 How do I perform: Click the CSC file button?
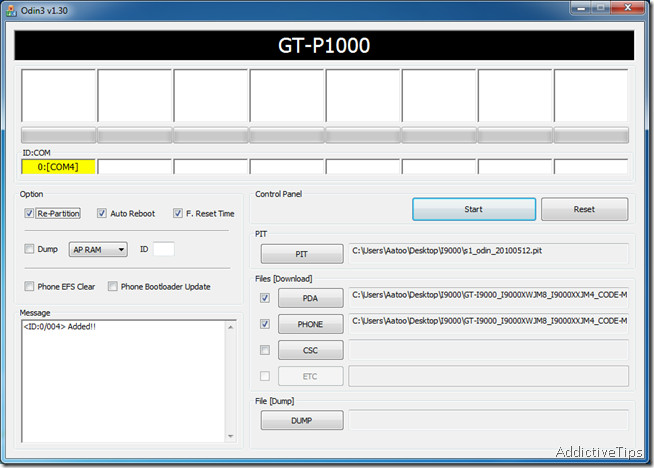[311, 350]
